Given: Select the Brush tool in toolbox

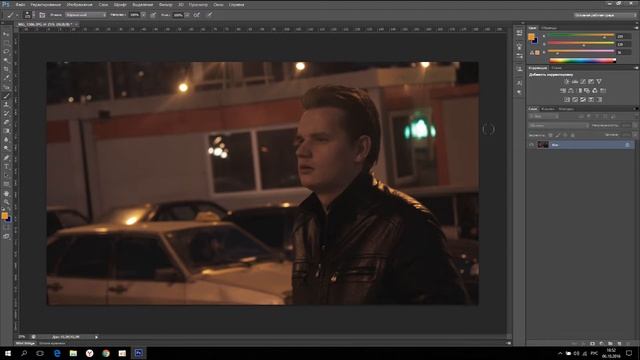Looking at the screenshot, I should pyautogui.click(x=6, y=96).
